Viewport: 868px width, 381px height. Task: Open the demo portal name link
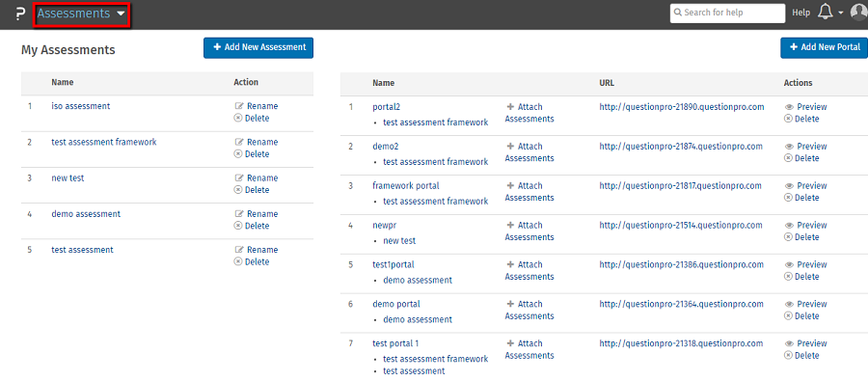396,304
